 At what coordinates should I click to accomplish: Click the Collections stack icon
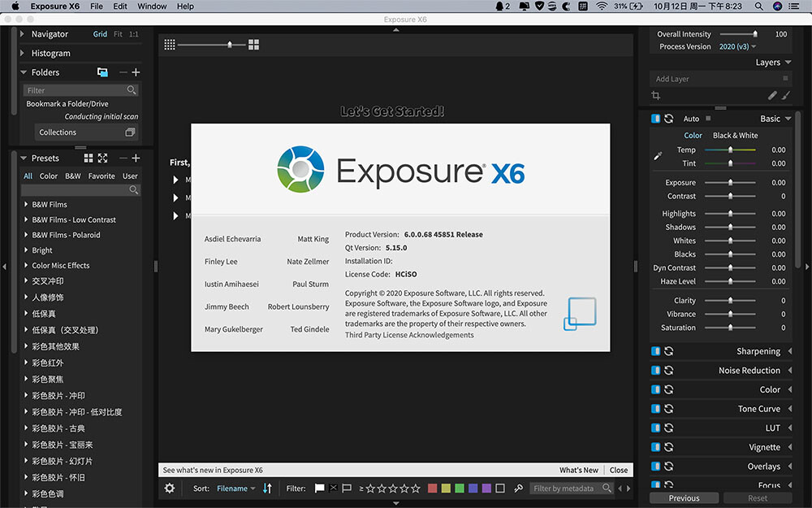(x=130, y=132)
